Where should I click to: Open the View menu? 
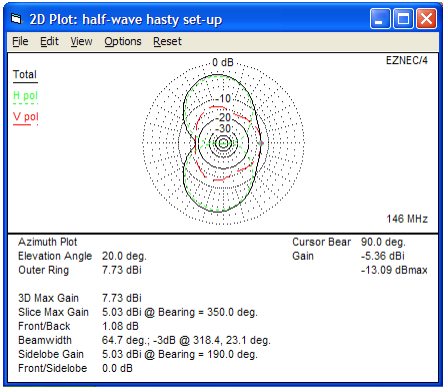click(81, 42)
